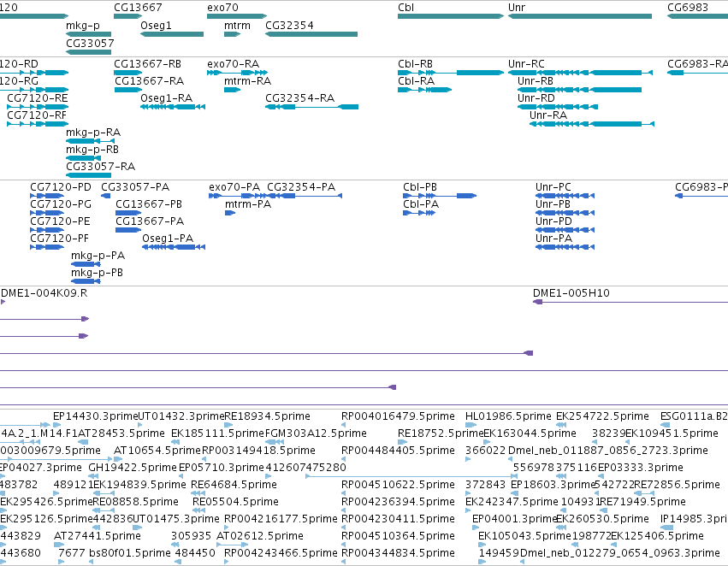Click the CG13667 gene label
Image resolution: width=728 pixels, height=566 pixels.
138,8
